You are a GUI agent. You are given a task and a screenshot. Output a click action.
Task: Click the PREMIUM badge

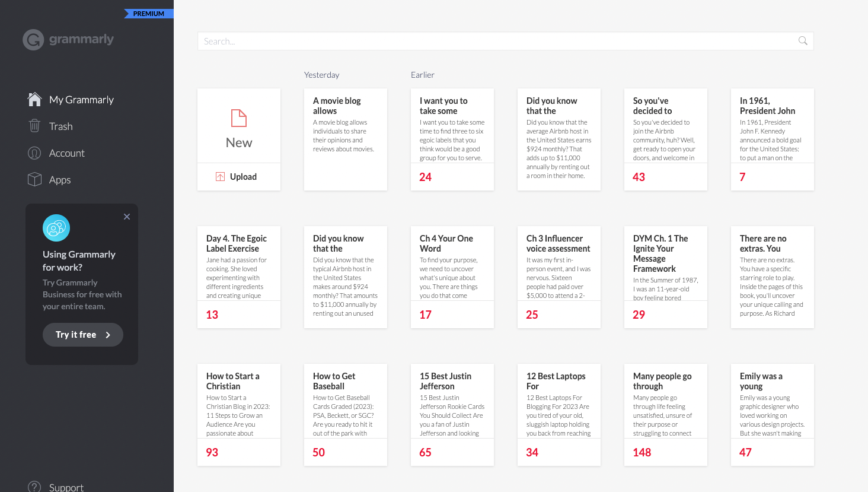pyautogui.click(x=148, y=14)
